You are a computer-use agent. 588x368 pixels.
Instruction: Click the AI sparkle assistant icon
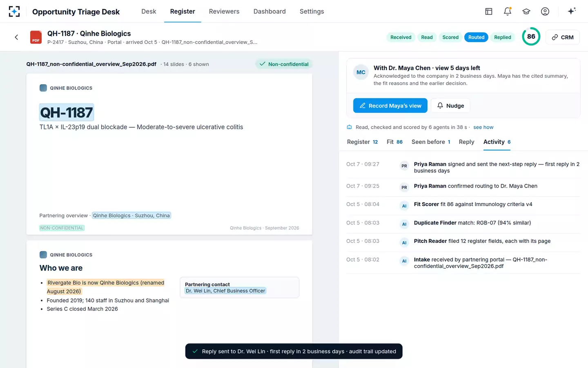pos(572,11)
